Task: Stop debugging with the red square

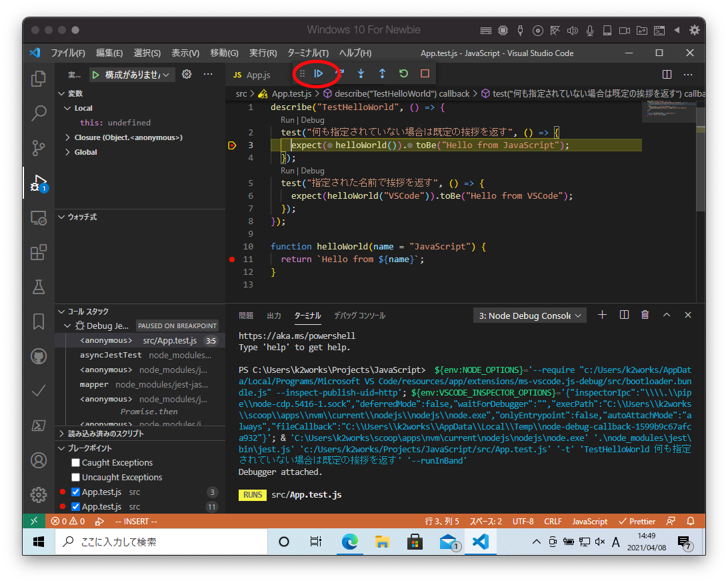Action: (x=425, y=73)
